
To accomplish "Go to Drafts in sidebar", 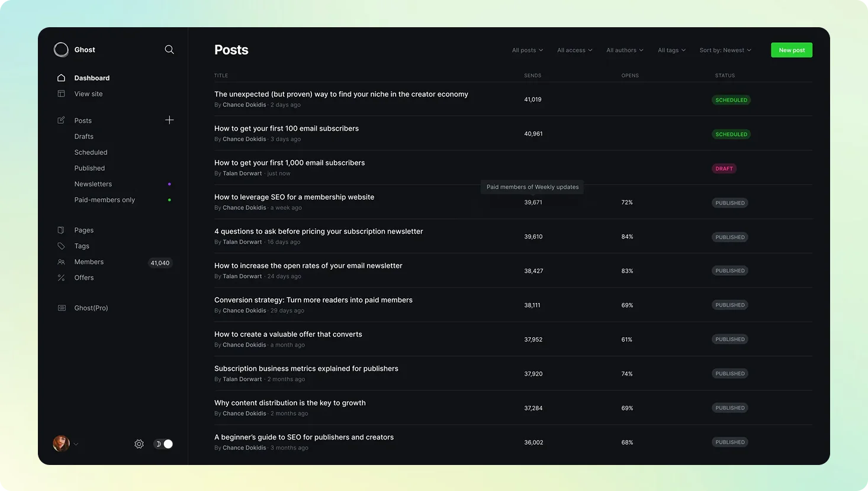I will tap(84, 137).
